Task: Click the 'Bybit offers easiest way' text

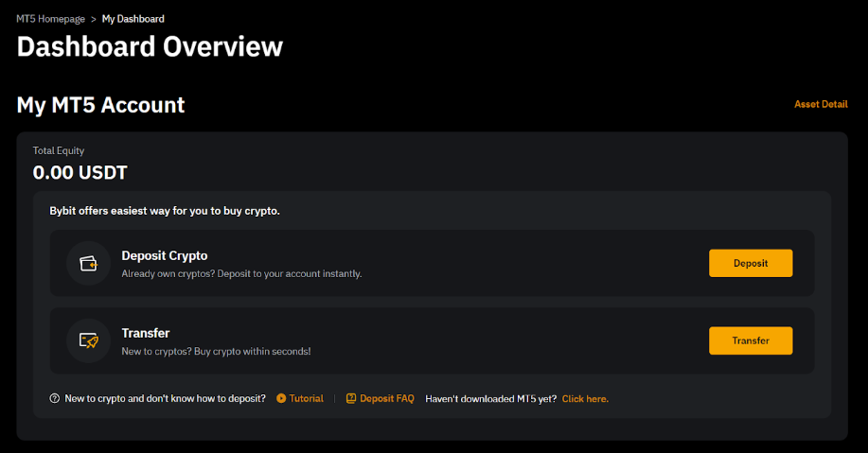Action: point(165,211)
